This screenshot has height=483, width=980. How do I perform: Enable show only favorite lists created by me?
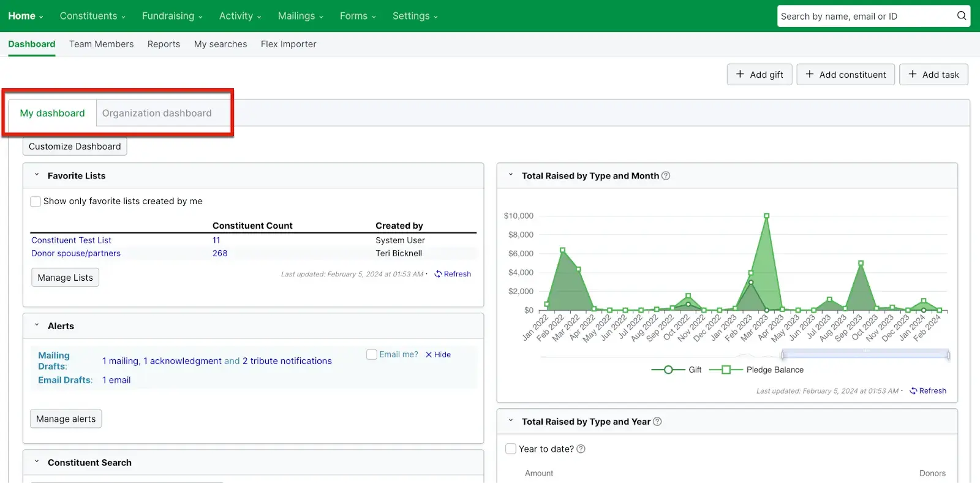pyautogui.click(x=36, y=202)
